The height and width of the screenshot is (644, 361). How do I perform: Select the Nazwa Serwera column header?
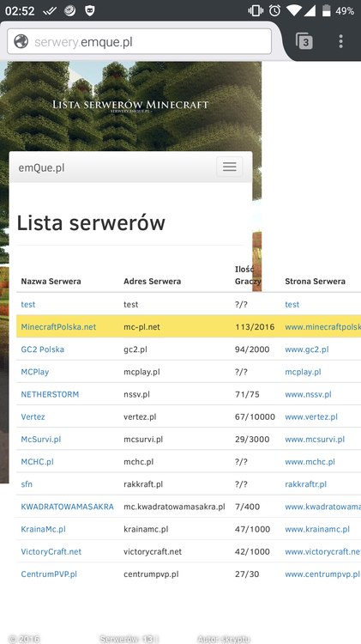51,282
